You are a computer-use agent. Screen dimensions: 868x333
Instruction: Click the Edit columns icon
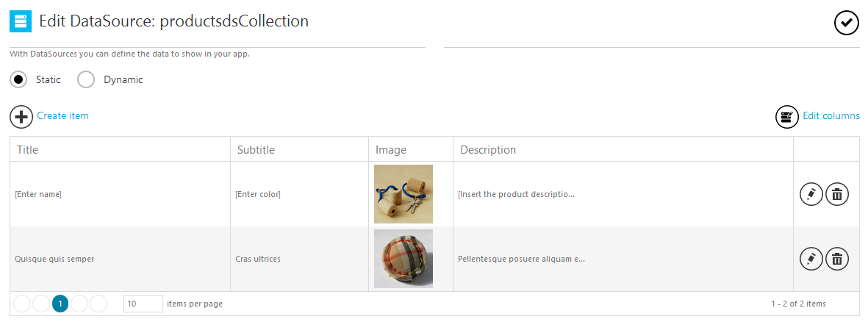click(787, 116)
